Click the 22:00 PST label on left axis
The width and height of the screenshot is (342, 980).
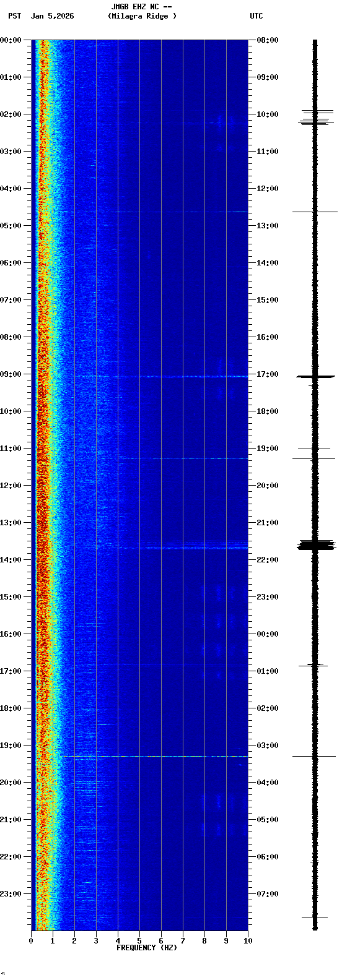tap(11, 857)
